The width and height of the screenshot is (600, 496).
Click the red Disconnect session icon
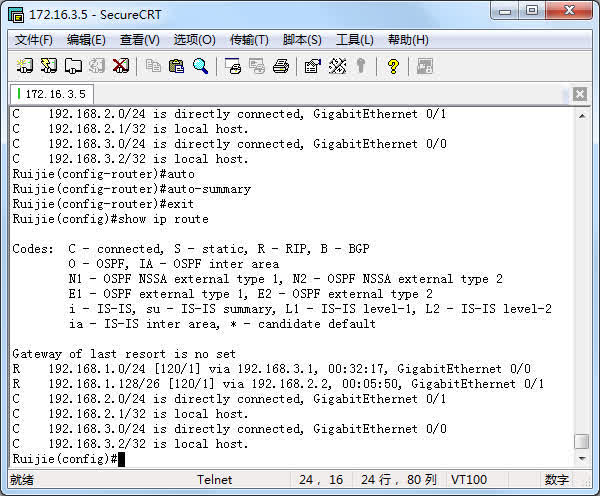point(121,66)
